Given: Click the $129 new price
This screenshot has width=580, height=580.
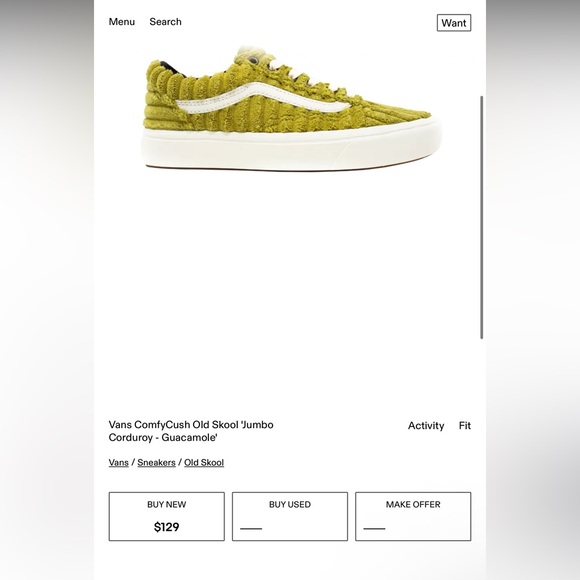Looking at the screenshot, I should point(166,527).
